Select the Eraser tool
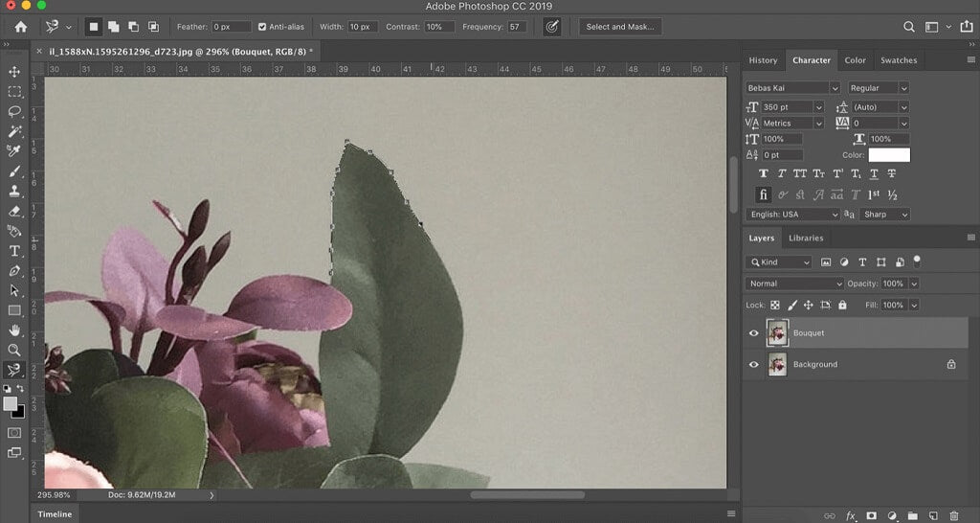980x523 pixels. [x=14, y=212]
